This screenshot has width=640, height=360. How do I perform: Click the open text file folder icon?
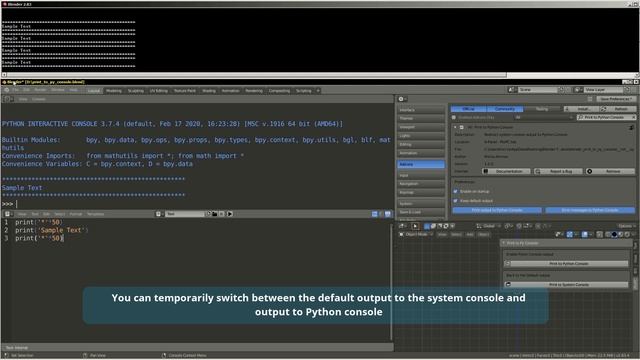tap(215, 214)
